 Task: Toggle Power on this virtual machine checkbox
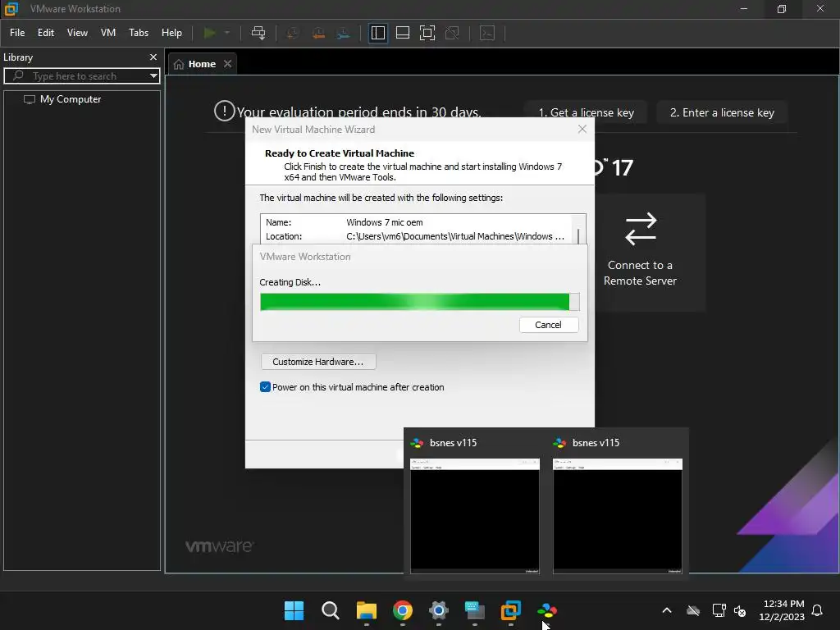tap(265, 387)
